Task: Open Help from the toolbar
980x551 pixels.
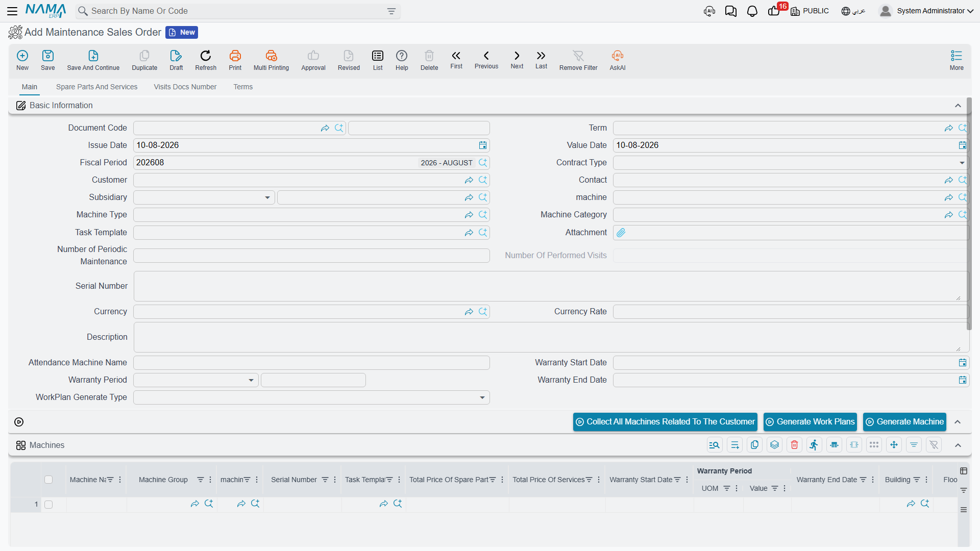Action: (x=402, y=60)
